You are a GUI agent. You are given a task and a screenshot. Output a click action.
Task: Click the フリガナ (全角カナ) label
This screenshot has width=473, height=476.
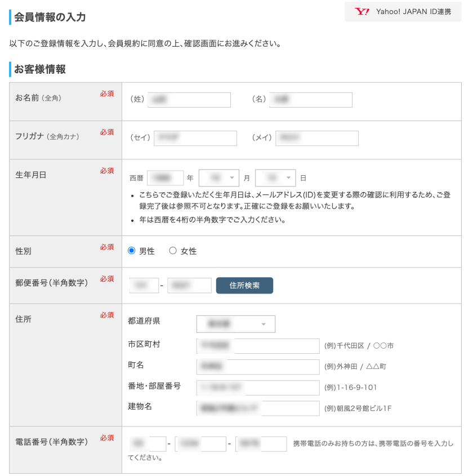click(x=47, y=136)
